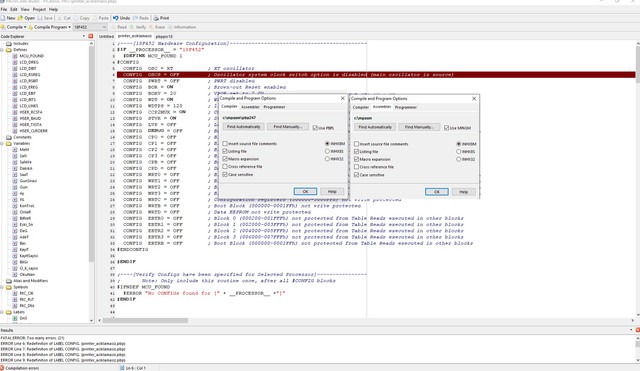Select LCD_LINES in the Defines tree
The image size is (640, 371).
[29, 106]
